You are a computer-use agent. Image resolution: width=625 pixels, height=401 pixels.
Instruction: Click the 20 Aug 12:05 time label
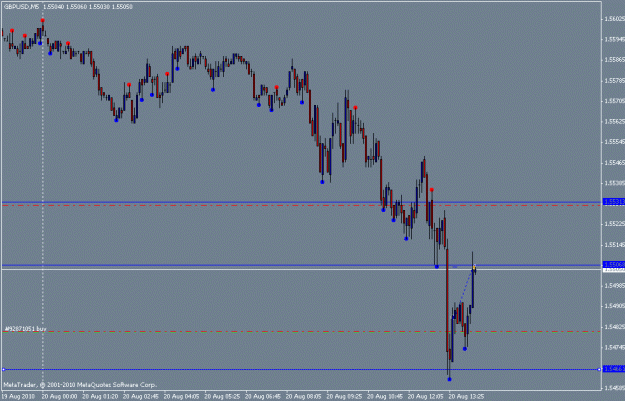click(x=425, y=397)
